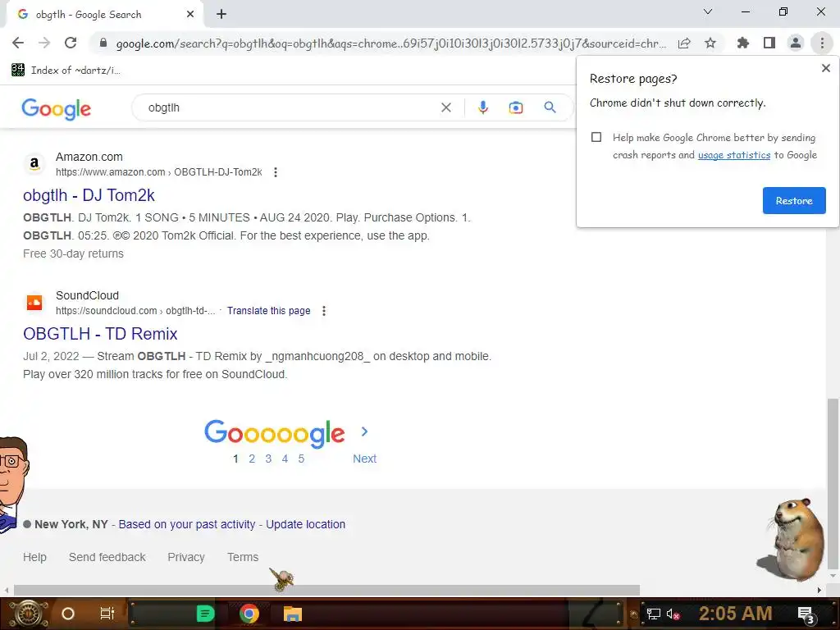Open the Amazon result favicon
Image resolution: width=840 pixels, height=630 pixels.
[34, 164]
